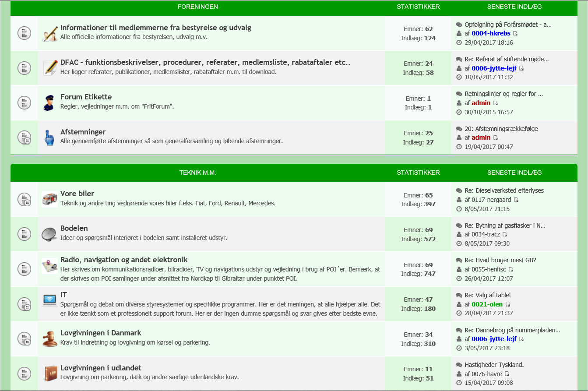This screenshot has height=391, width=588.
Task: Open 'Radio, navigation og andet elektronik' forum
Action: (x=124, y=260)
